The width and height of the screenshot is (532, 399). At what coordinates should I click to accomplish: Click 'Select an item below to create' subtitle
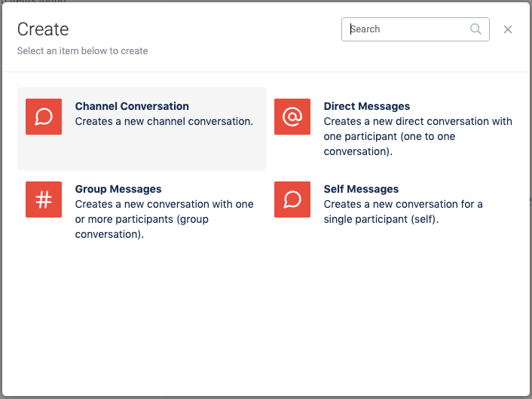pyautogui.click(x=82, y=51)
